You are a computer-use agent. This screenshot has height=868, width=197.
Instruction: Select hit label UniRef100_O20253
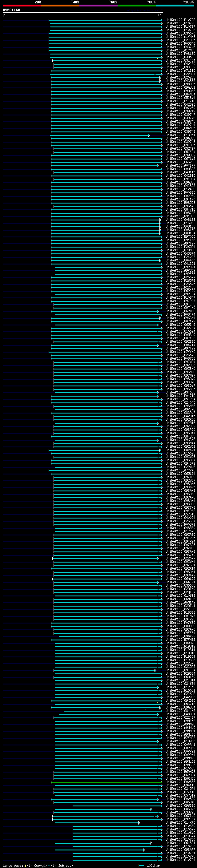click(x=180, y=78)
